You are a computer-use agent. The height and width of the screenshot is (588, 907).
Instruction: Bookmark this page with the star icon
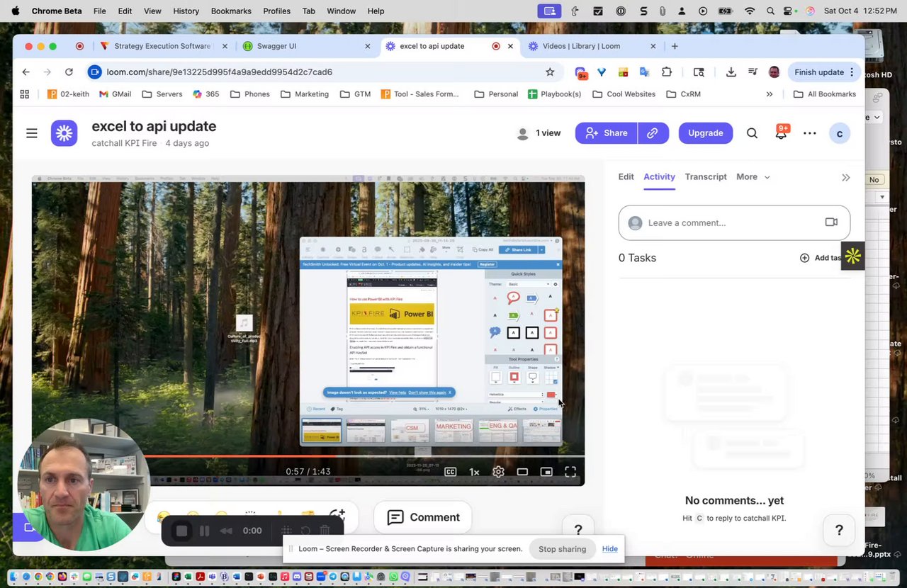(x=550, y=72)
